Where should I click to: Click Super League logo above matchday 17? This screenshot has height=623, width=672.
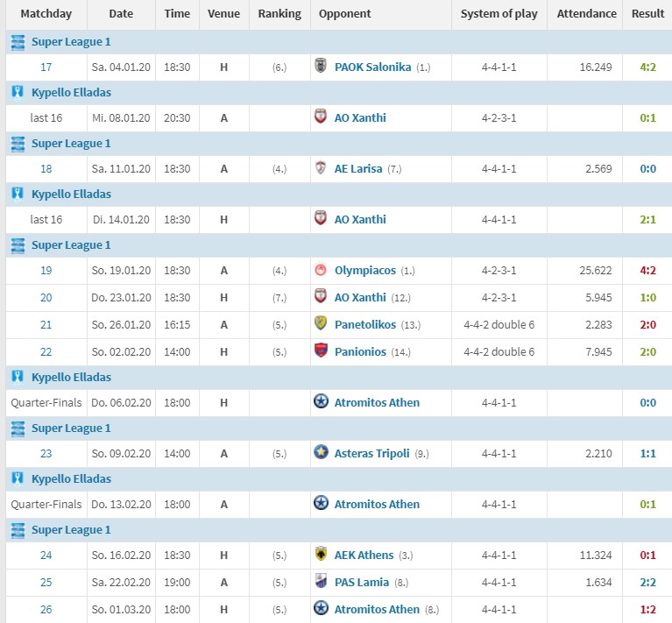click(x=18, y=42)
